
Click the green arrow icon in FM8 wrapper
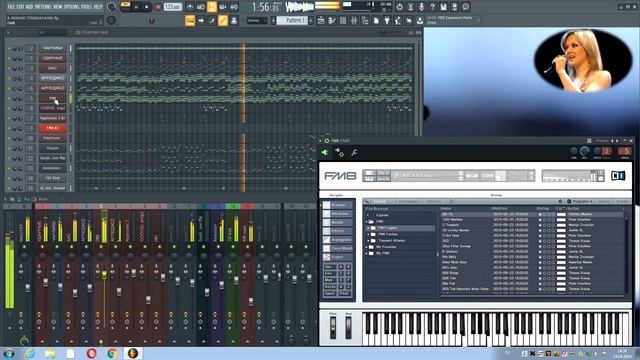coord(325,153)
